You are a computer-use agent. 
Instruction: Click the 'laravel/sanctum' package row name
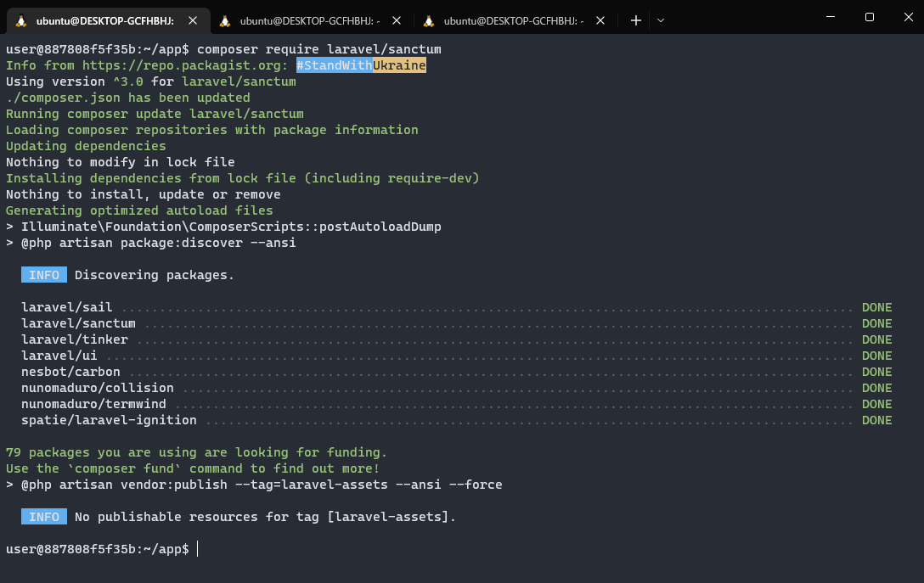point(78,323)
